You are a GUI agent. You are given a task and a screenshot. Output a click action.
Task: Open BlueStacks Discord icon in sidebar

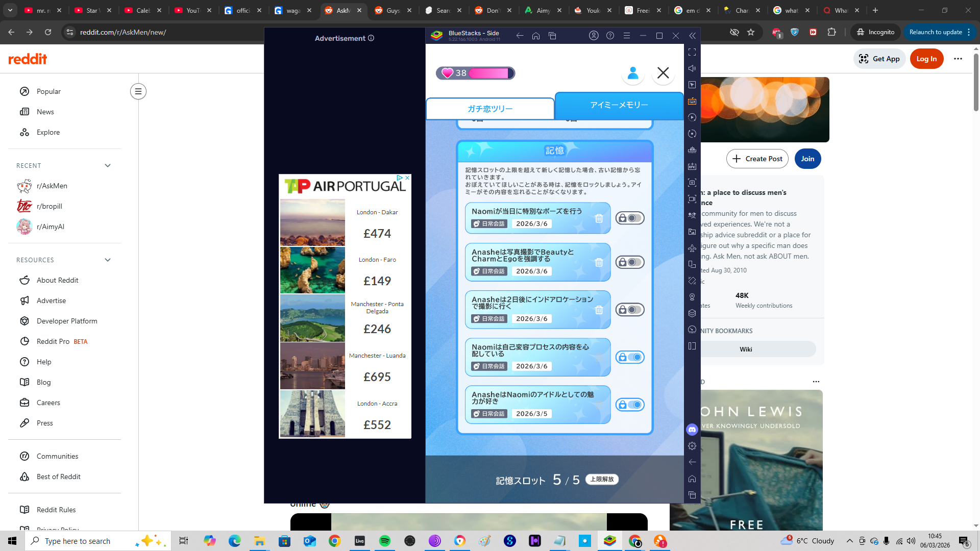click(692, 430)
